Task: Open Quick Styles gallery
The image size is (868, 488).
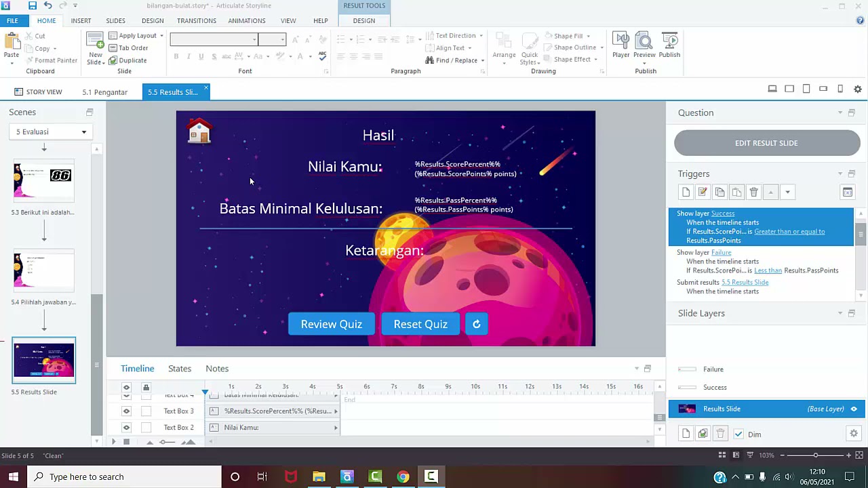Action: tap(530, 49)
